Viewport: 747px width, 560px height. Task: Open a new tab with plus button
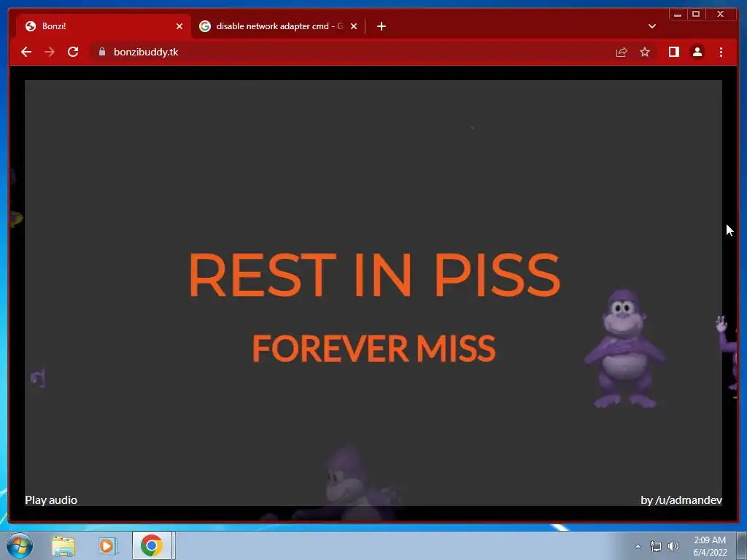(381, 26)
